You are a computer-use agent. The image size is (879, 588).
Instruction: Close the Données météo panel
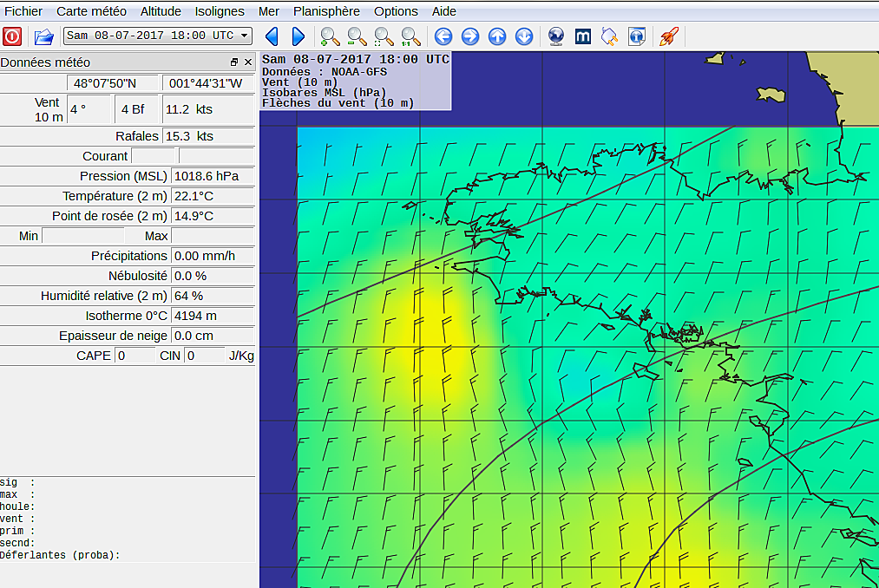pos(248,62)
